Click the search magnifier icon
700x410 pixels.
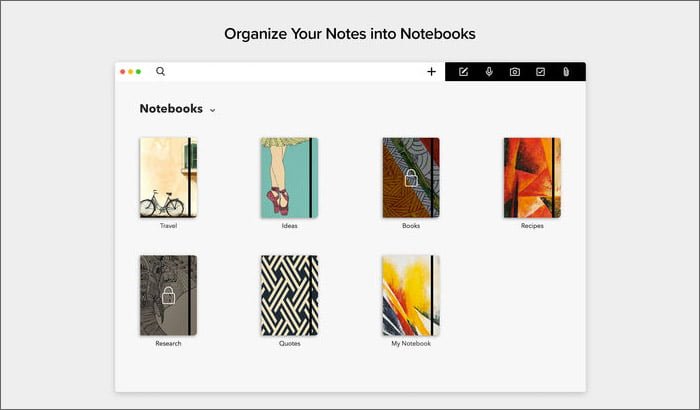[x=160, y=71]
